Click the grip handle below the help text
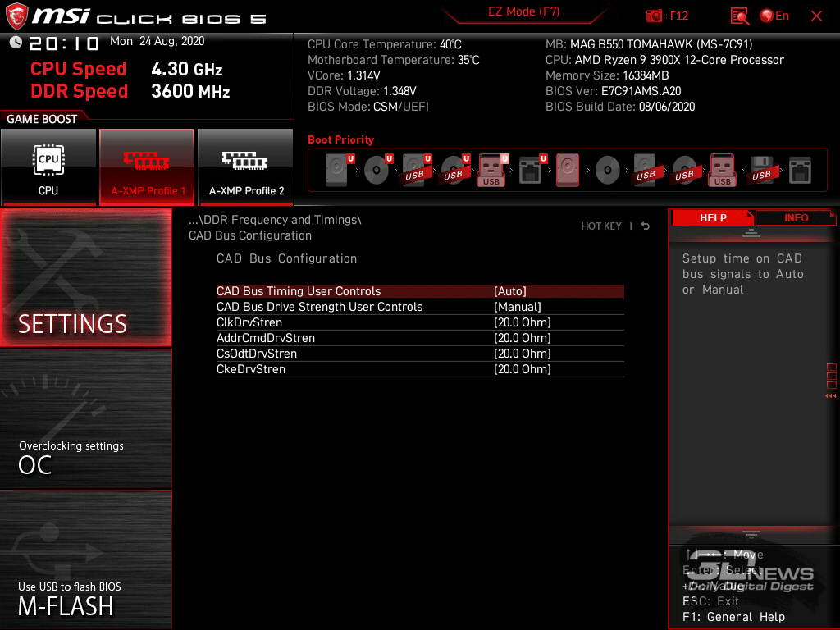The image size is (840, 630). 751,534
